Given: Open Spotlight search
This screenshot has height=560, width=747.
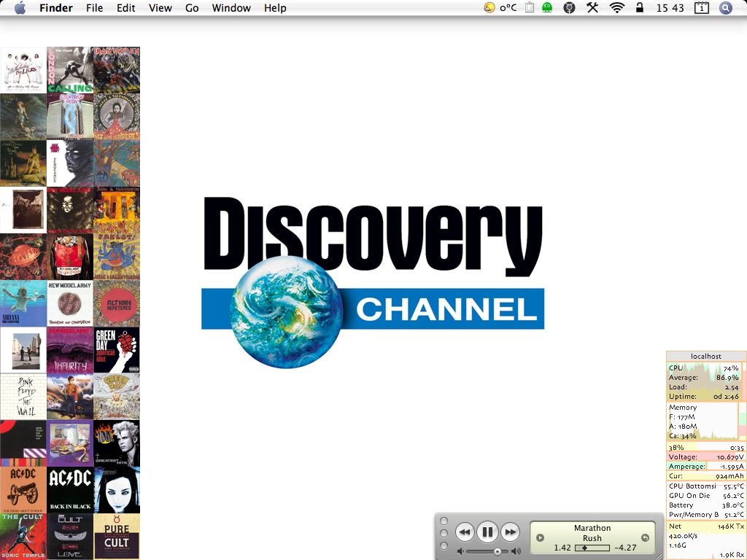Looking at the screenshot, I should [726, 7].
